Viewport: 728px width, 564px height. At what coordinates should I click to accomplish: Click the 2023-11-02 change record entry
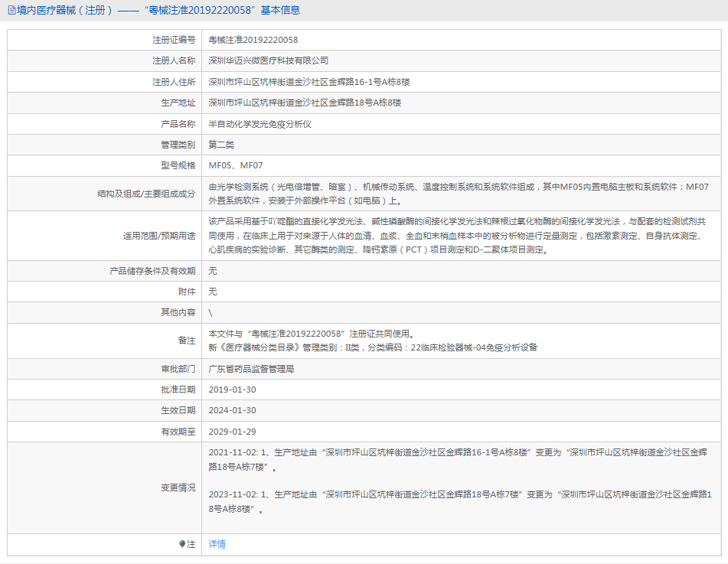[x=460, y=501]
